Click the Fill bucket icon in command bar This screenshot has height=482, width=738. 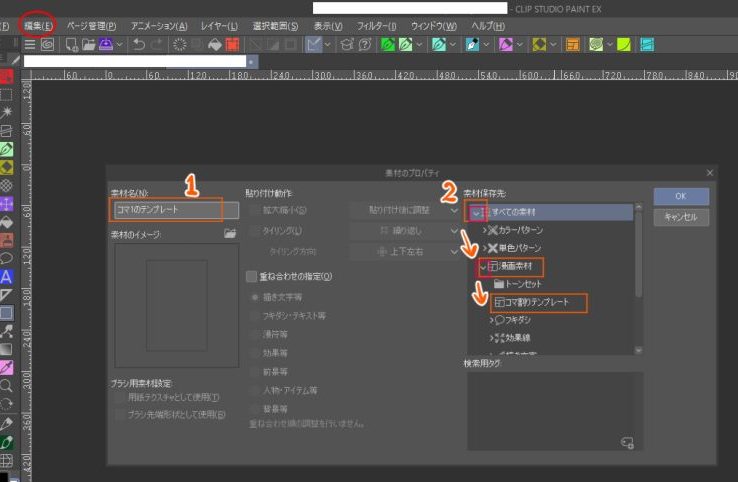215,45
